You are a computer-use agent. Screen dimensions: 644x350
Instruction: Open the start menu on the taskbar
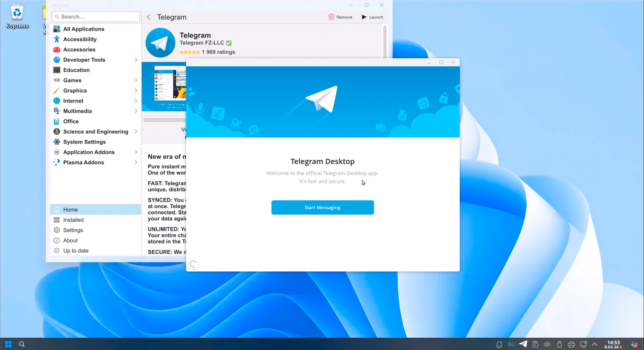point(8,344)
